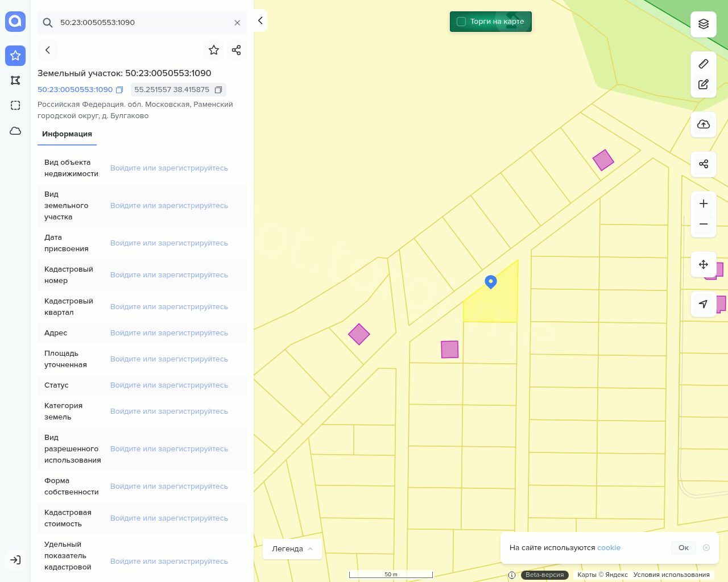This screenshot has width=728, height=582.
Task: Open favorites in left sidebar
Action: pos(15,56)
